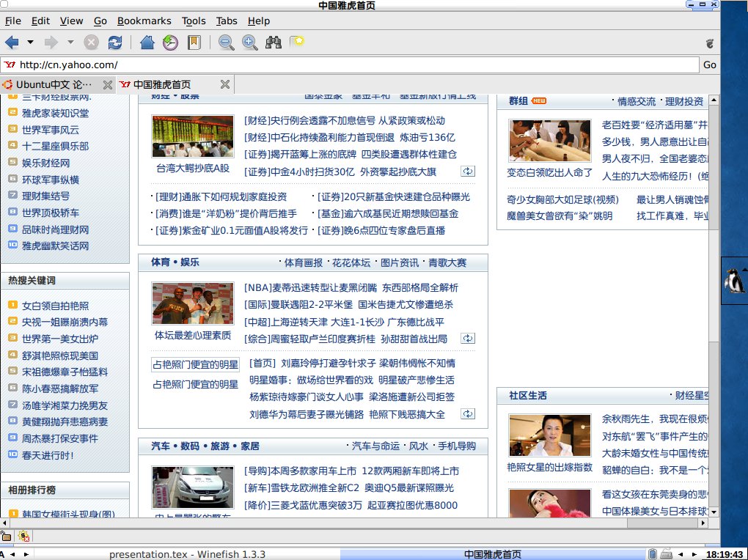Open the silver car thumbnail
Screen dimensions: 748x560
click(x=193, y=487)
